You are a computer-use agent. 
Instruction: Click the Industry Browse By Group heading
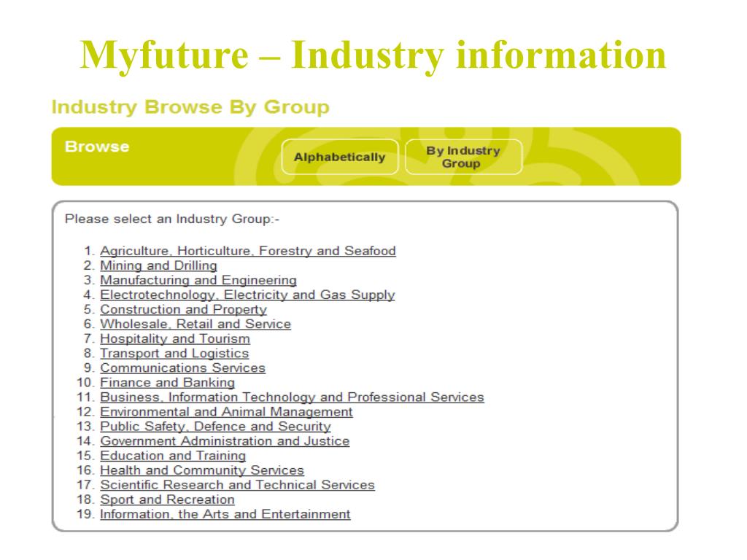pyautogui.click(x=190, y=107)
